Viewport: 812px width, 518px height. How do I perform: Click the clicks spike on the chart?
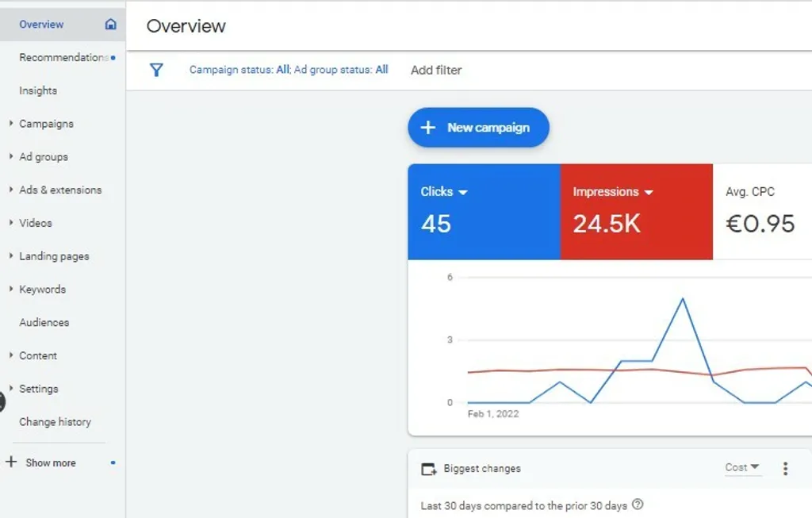(681, 299)
